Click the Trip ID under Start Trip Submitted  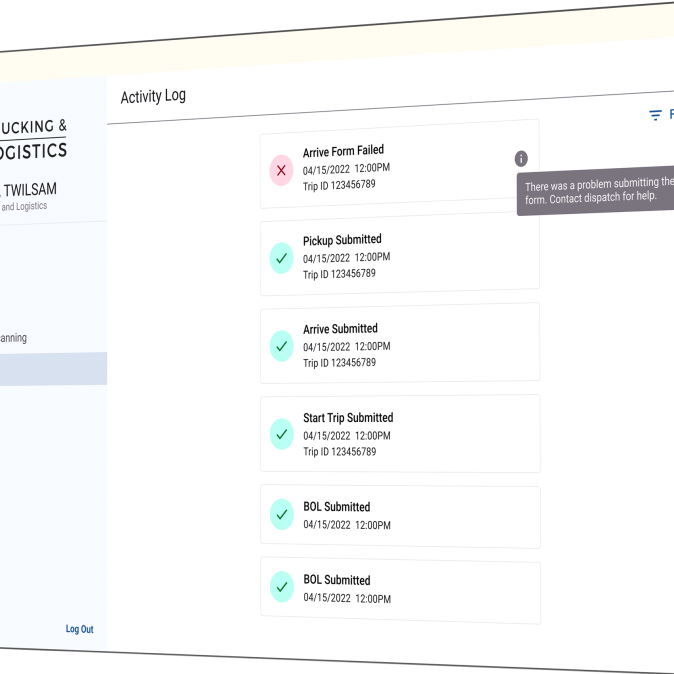(339, 452)
